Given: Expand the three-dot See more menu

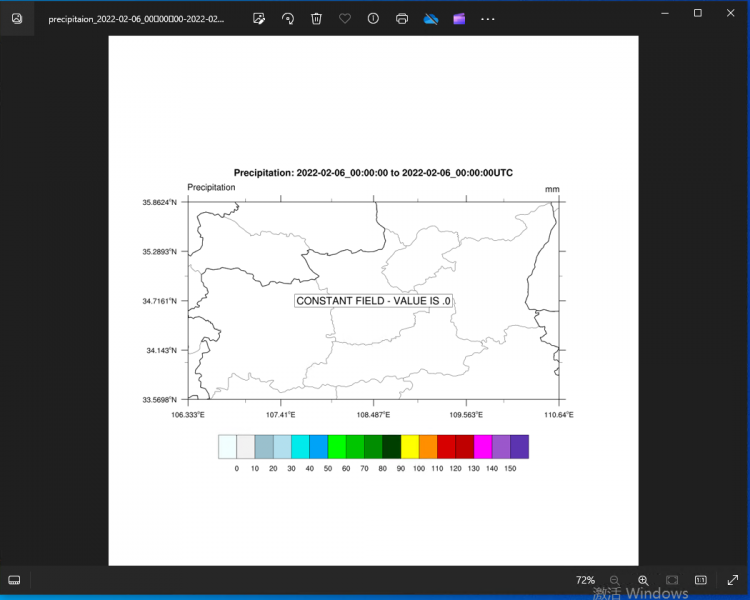Looking at the screenshot, I should pos(488,18).
